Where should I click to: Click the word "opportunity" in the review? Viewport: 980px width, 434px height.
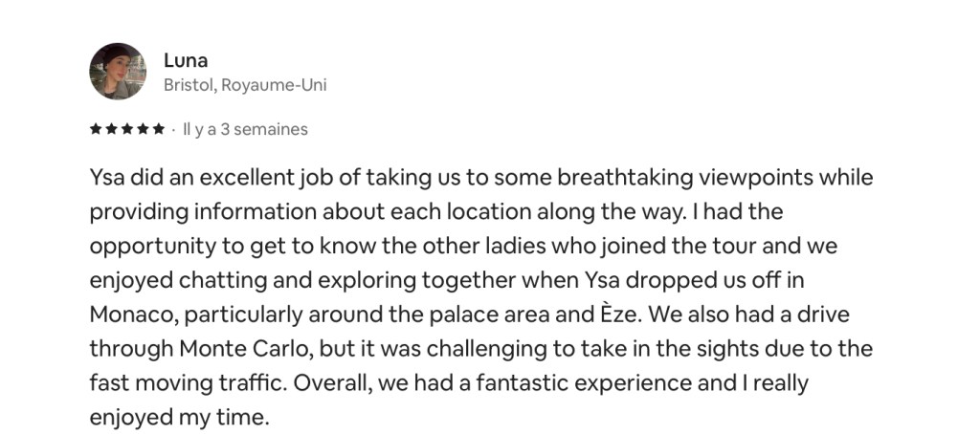(x=144, y=247)
